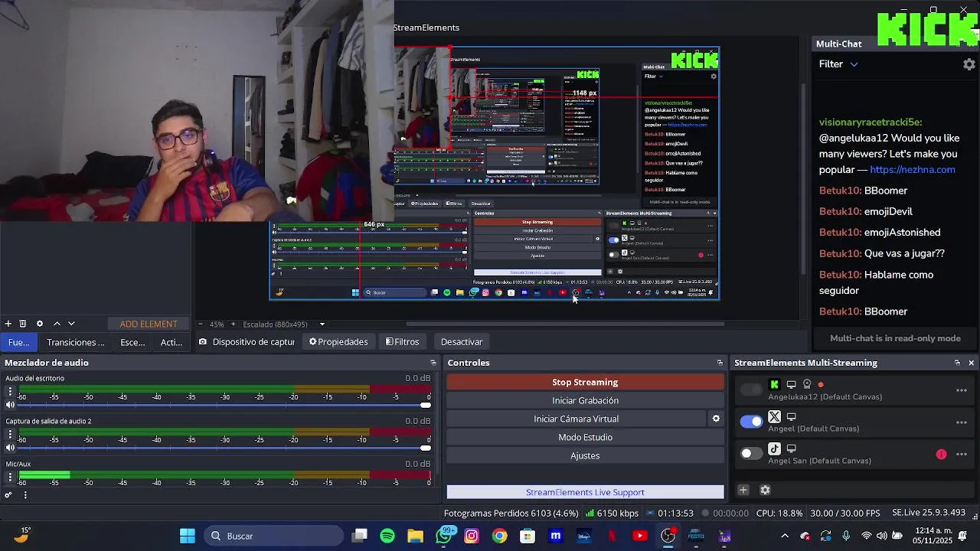Switch to Actividad dock tab

tap(171, 342)
